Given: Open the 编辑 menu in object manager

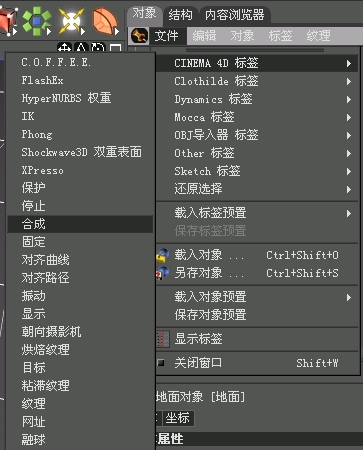Looking at the screenshot, I should point(204,36).
